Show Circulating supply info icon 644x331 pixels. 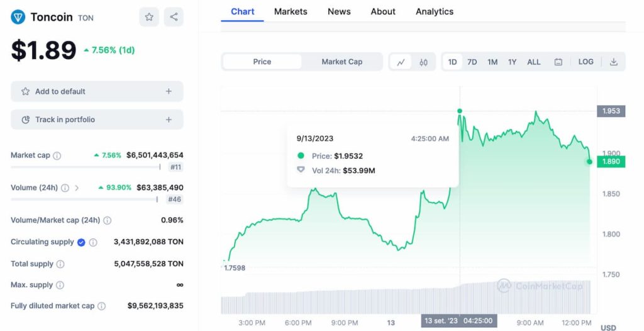pos(93,242)
